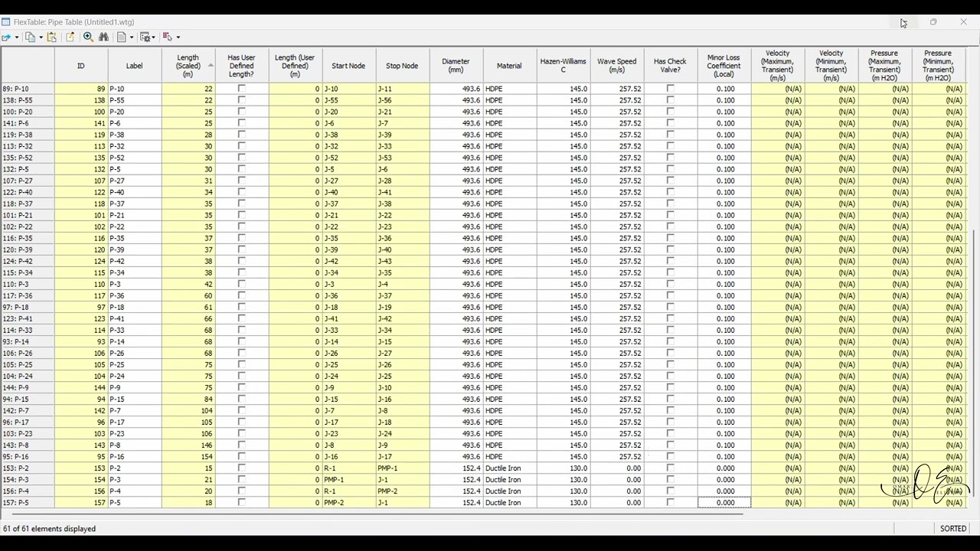Click the Has User Defined Length? header
Screen dimensions: 980x551
242,66
